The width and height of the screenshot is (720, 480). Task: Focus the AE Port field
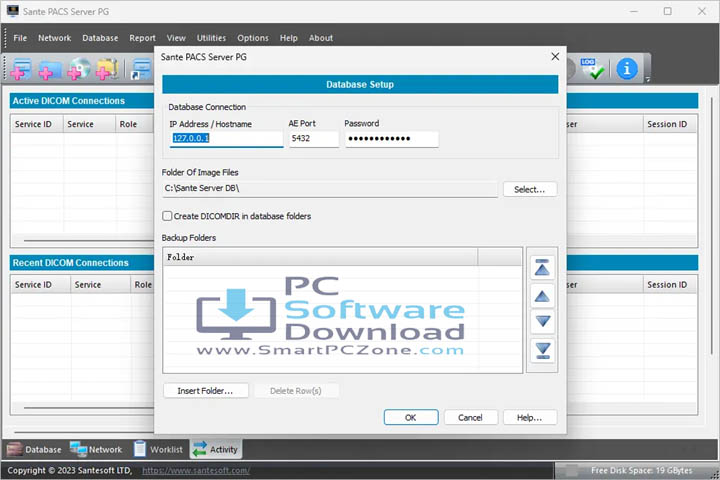pos(314,139)
